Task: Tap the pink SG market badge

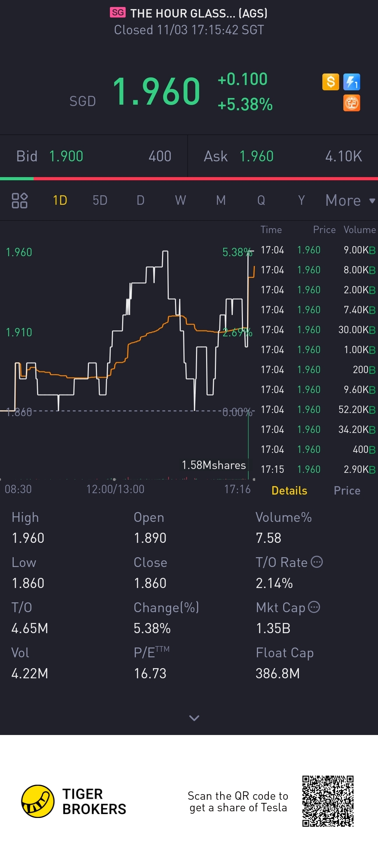Action: point(118,13)
